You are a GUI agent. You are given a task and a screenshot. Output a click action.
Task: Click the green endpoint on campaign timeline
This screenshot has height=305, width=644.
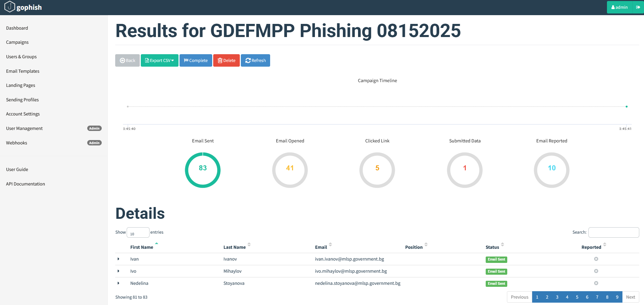(626, 106)
